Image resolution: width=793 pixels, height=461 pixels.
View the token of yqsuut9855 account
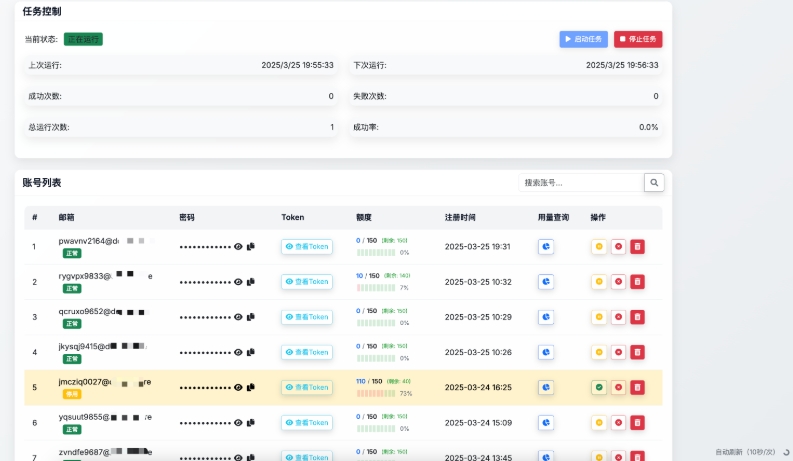tap(307, 422)
